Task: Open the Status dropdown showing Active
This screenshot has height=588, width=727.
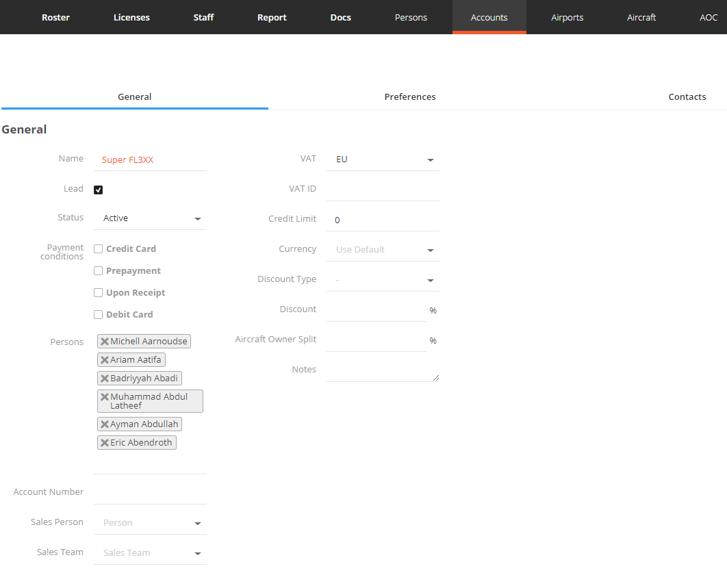Action: tap(150, 218)
